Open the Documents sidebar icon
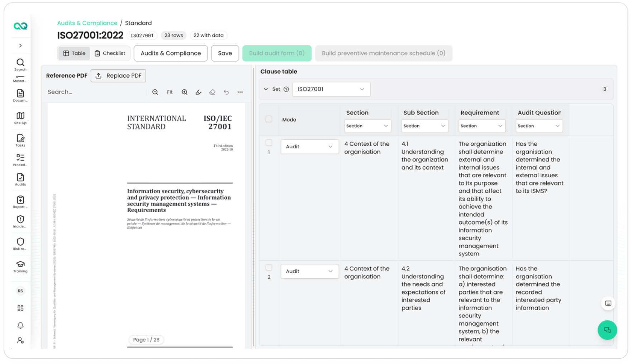This screenshot has width=632, height=364. [x=20, y=96]
